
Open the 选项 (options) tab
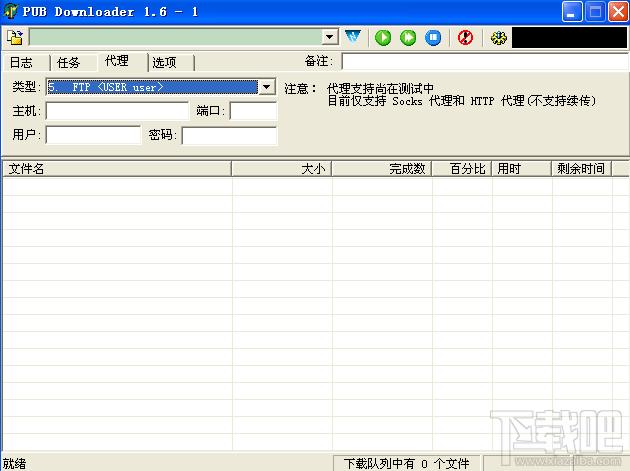tap(165, 62)
